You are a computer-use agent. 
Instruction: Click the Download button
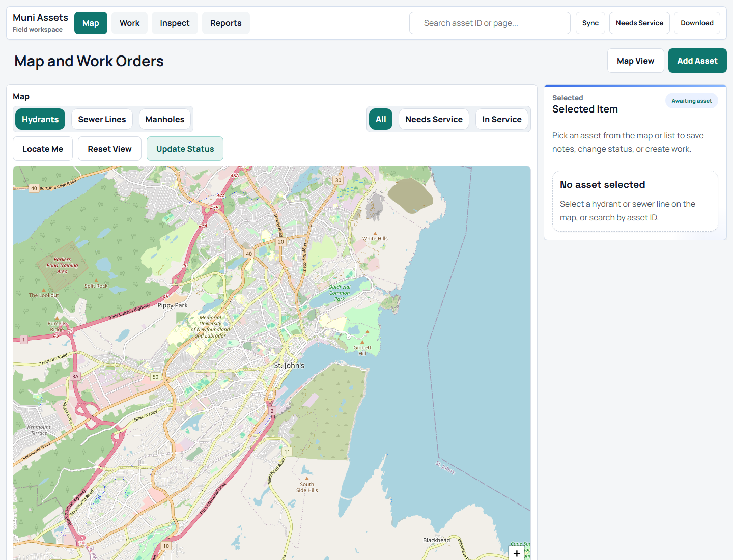pyautogui.click(x=697, y=23)
